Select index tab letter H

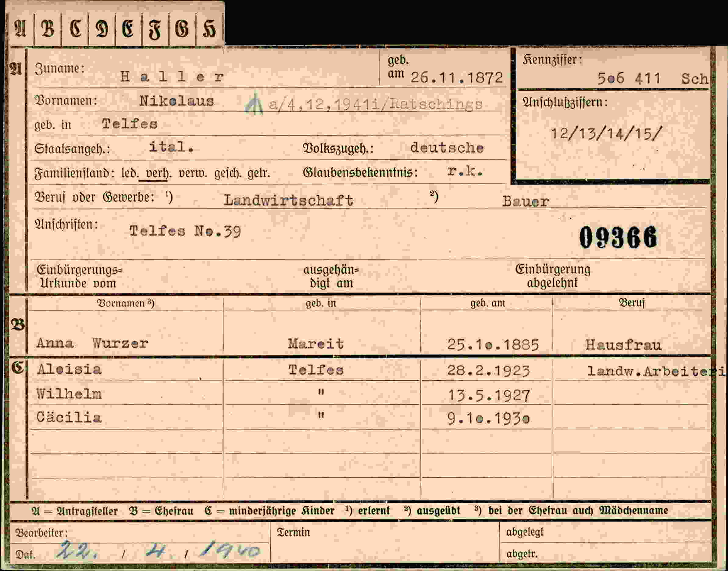(209, 28)
